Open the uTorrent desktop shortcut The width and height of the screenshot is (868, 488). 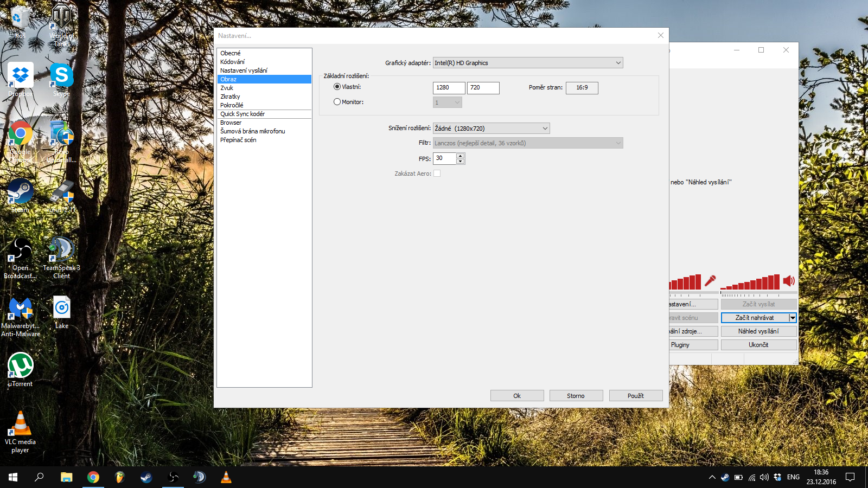point(21,366)
